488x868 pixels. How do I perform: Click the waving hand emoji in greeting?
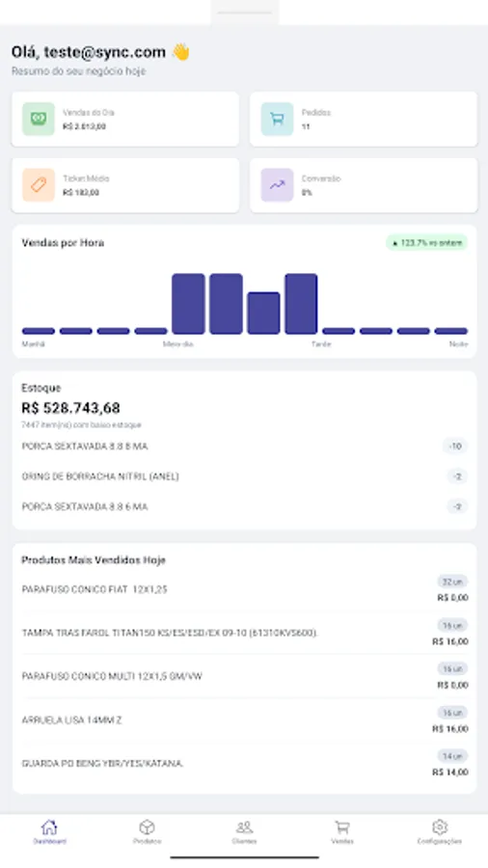click(x=180, y=52)
